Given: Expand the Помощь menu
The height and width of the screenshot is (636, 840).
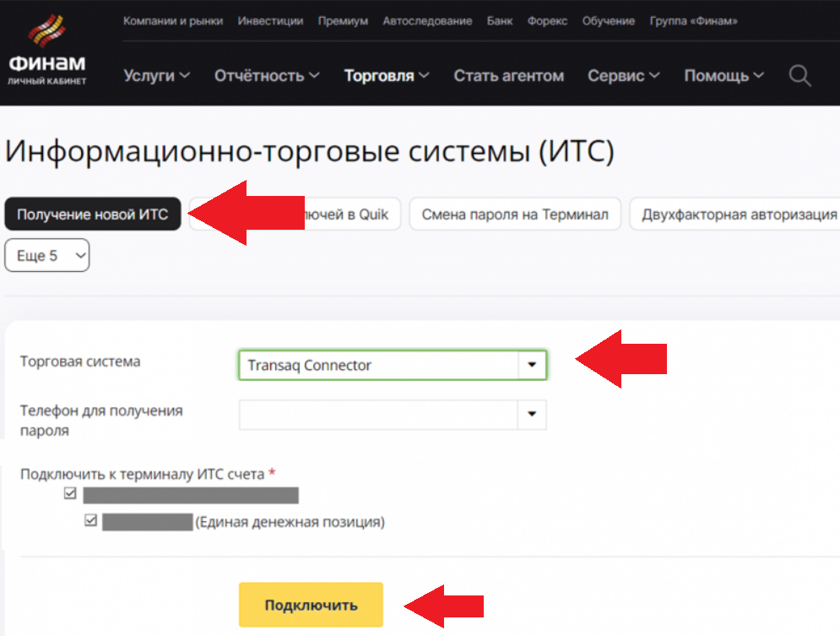Looking at the screenshot, I should point(723,76).
